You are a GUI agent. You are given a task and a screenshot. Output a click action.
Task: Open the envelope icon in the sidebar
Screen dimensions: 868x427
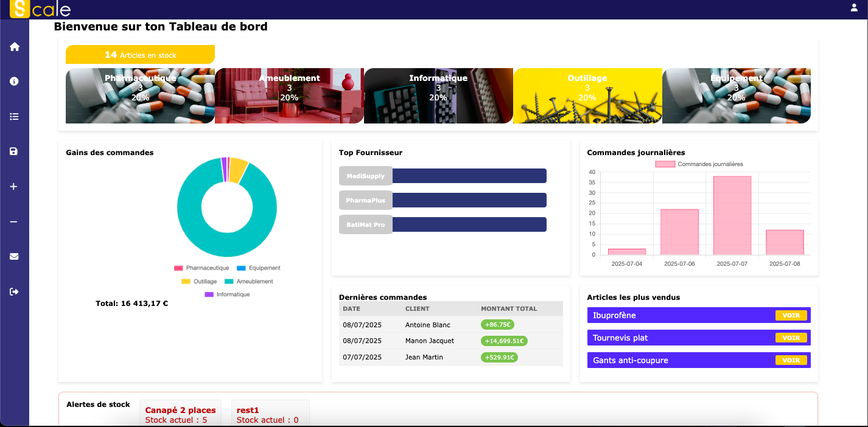[x=15, y=257]
